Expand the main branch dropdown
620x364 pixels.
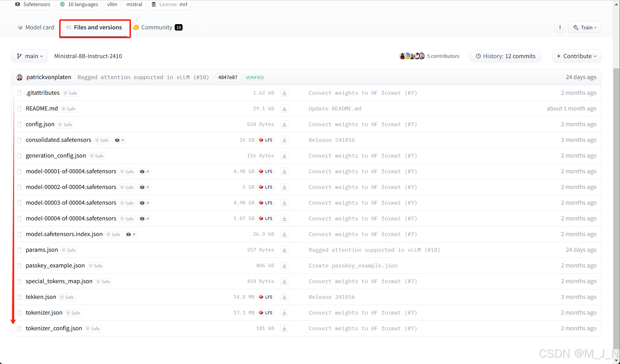(30, 56)
